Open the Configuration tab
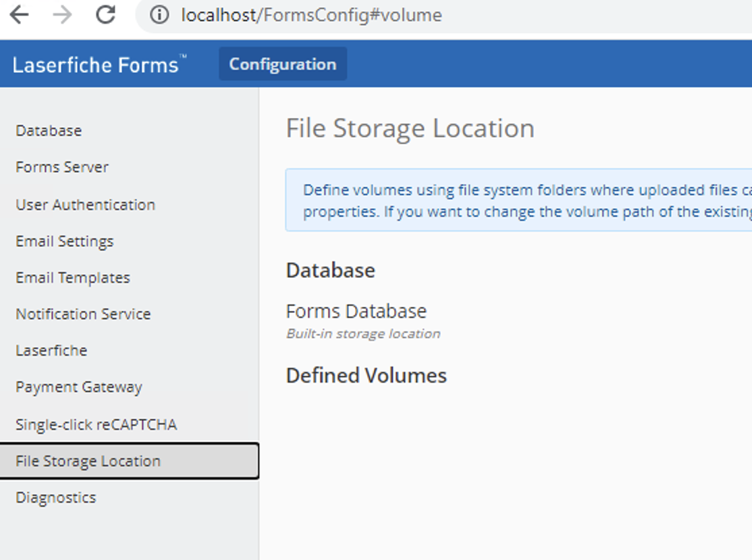 [283, 64]
